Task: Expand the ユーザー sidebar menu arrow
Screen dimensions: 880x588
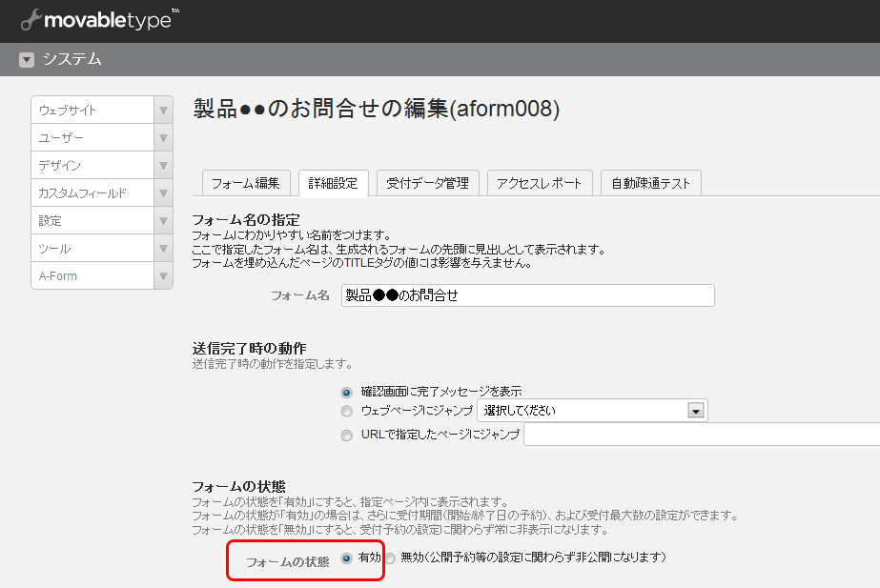Action: 163,138
